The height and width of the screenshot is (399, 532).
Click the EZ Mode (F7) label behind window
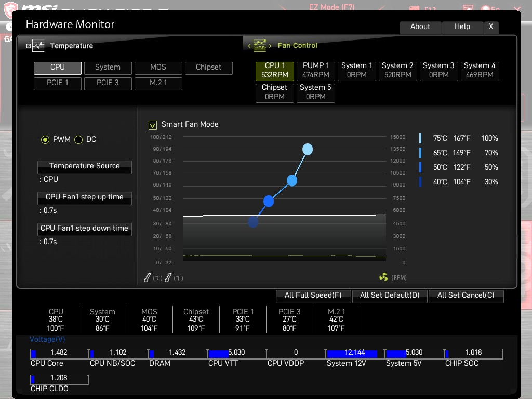click(332, 7)
